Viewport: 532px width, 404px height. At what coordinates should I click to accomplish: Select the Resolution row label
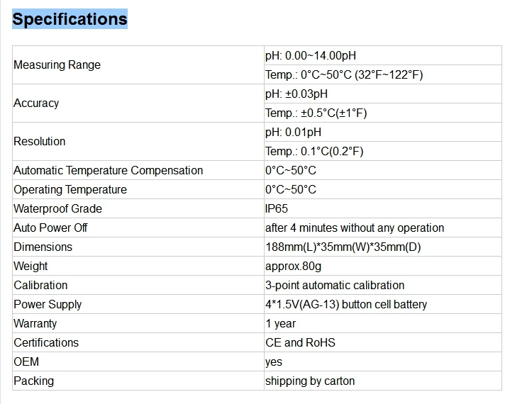tap(138, 141)
